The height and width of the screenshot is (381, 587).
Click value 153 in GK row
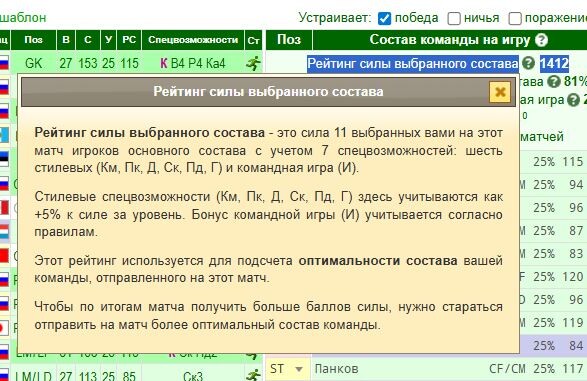88,63
